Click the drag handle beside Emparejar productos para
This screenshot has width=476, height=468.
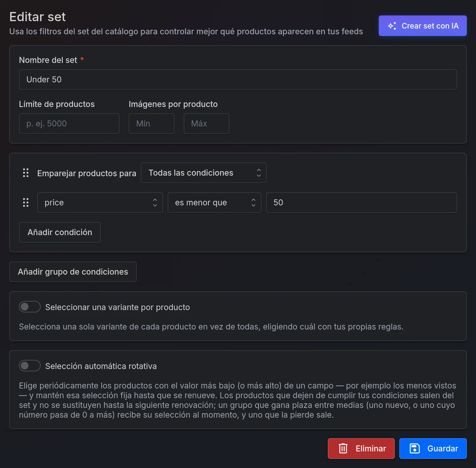[26, 173]
